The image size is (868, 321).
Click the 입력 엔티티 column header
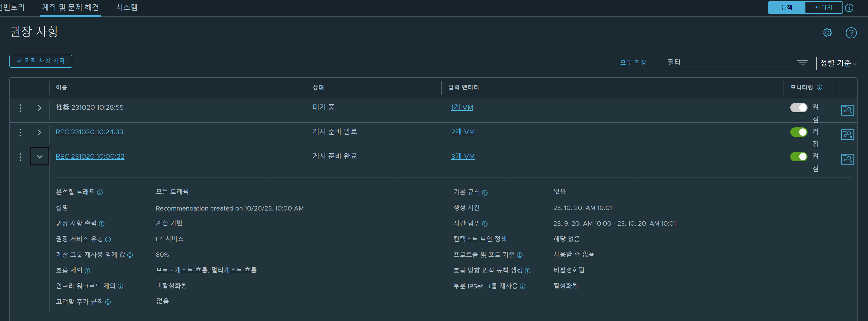point(463,87)
